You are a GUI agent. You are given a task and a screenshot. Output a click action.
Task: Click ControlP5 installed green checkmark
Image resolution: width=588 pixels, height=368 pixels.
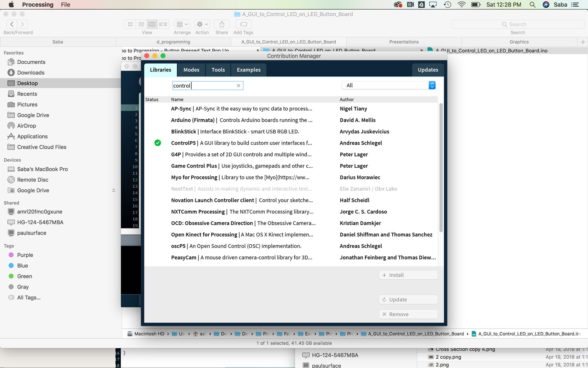coord(158,143)
